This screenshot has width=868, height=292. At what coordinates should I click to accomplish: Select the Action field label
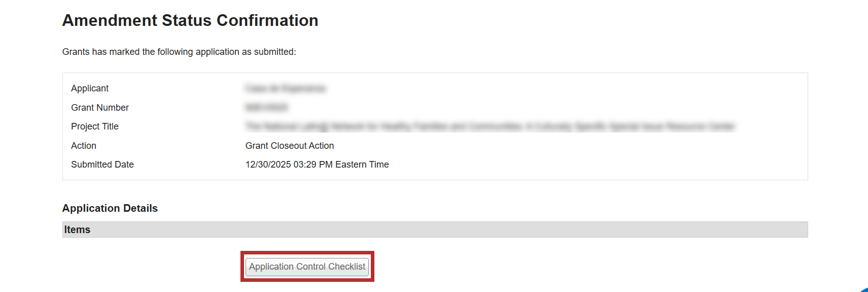click(x=84, y=146)
